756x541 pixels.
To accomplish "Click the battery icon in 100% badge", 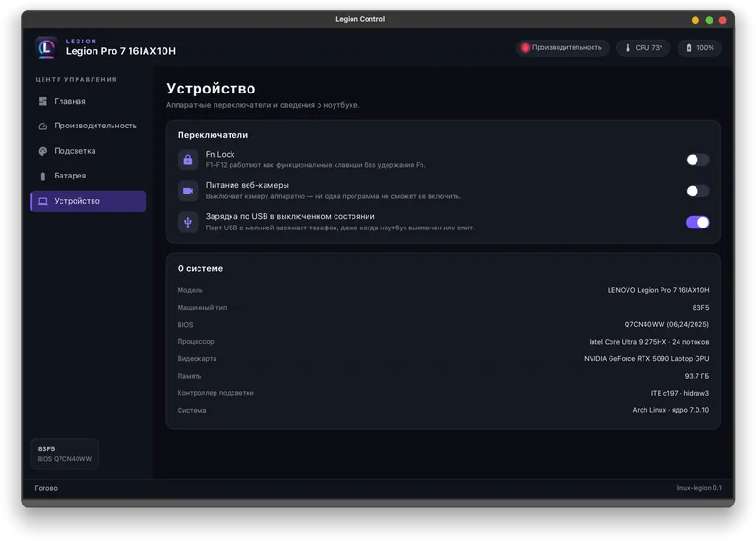I will pos(689,48).
